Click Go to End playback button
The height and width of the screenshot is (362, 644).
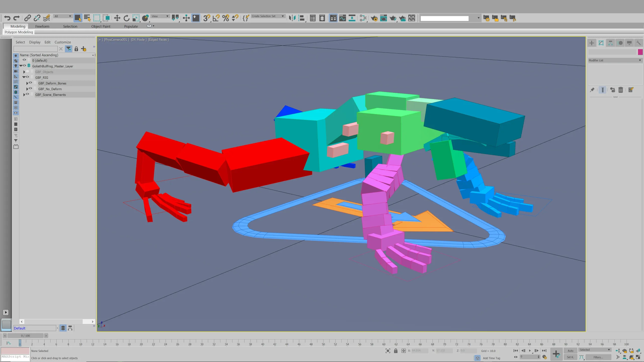point(544,351)
